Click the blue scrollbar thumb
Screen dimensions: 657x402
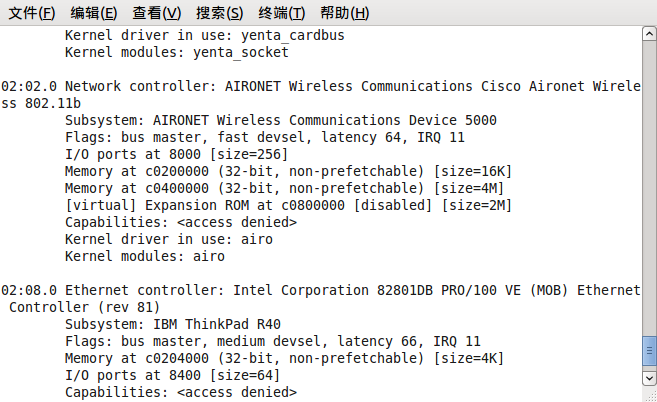[x=649, y=351]
